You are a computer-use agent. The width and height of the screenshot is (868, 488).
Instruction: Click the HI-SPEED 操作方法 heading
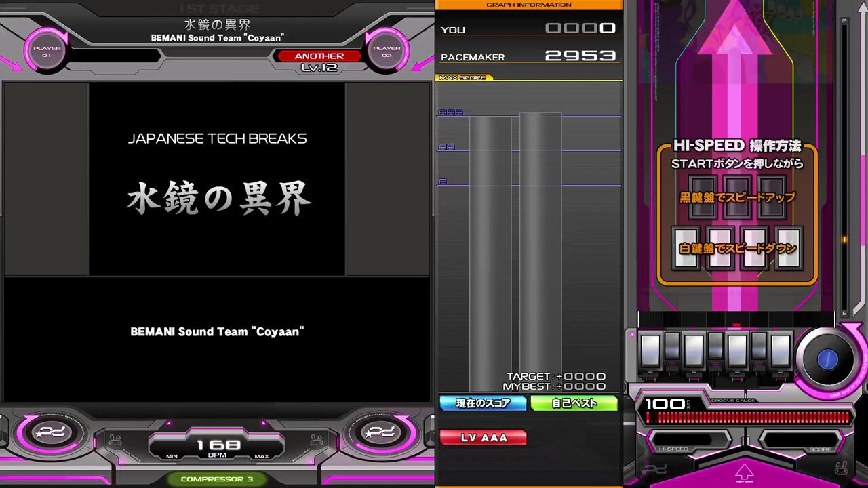(x=737, y=146)
